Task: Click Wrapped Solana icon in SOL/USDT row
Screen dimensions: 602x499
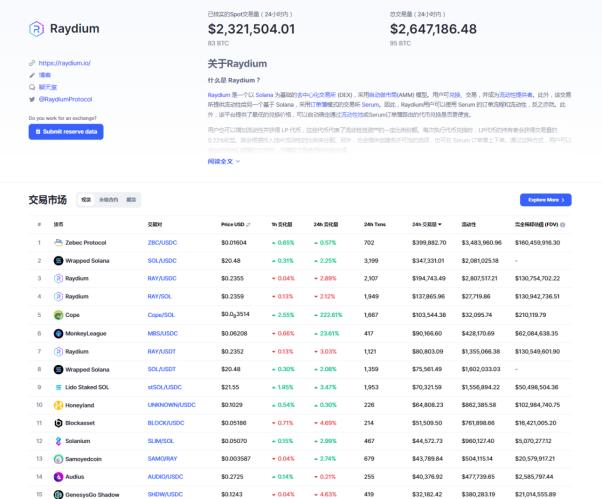Action: point(58,369)
